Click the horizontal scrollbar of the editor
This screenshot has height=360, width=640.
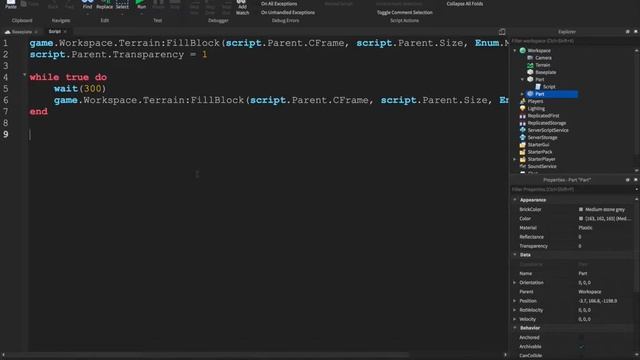tap(207, 355)
